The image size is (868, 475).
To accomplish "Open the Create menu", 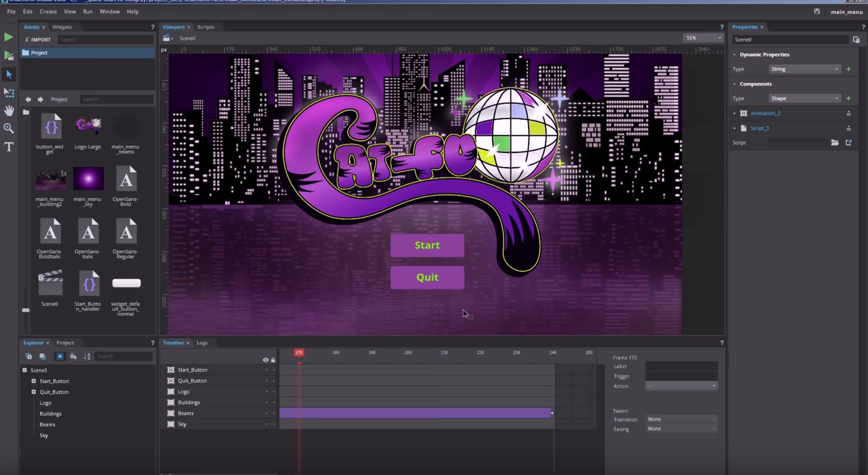I will pos(48,12).
